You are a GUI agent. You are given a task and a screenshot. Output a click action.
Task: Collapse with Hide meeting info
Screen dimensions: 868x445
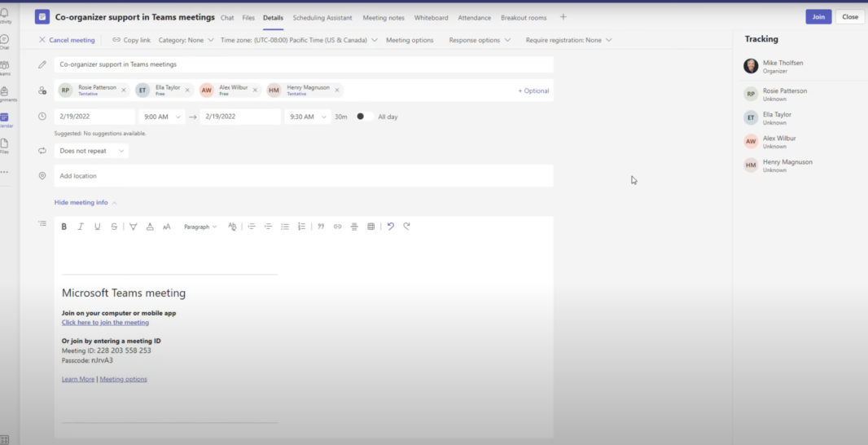click(85, 202)
